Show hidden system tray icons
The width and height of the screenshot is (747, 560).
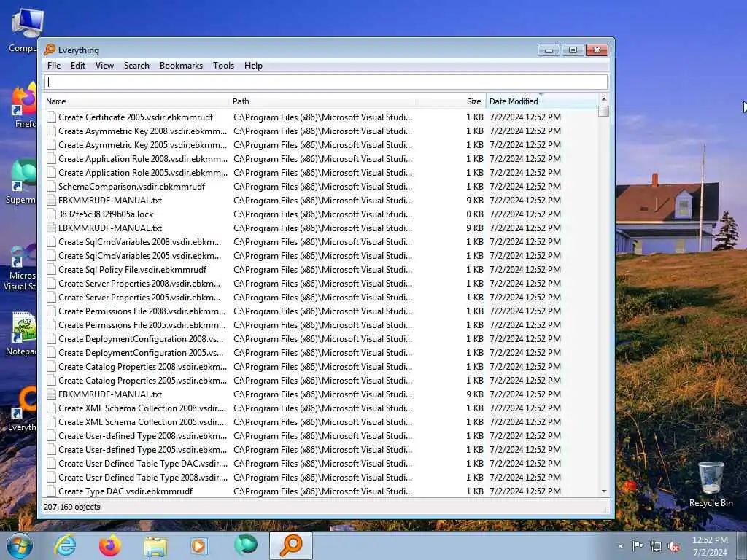pos(620,547)
